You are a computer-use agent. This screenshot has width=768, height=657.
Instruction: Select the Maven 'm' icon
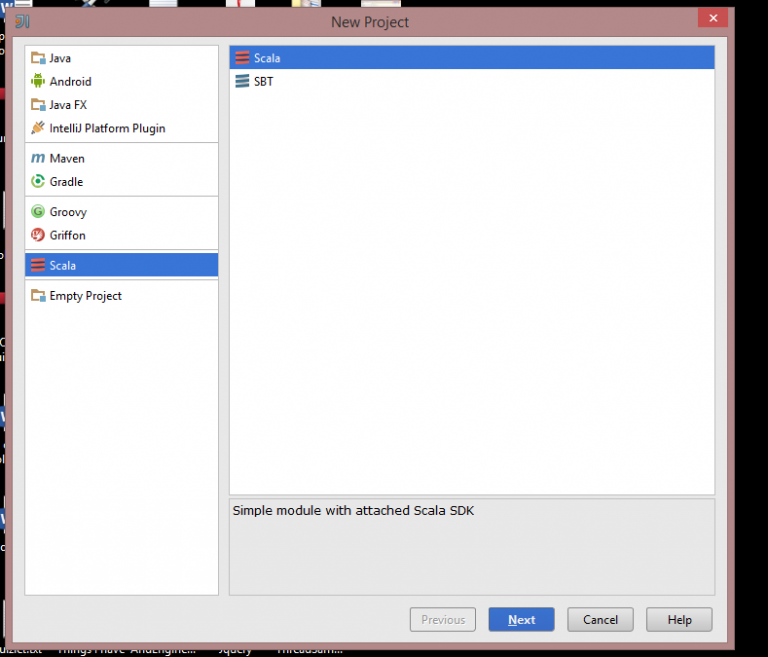pos(38,159)
